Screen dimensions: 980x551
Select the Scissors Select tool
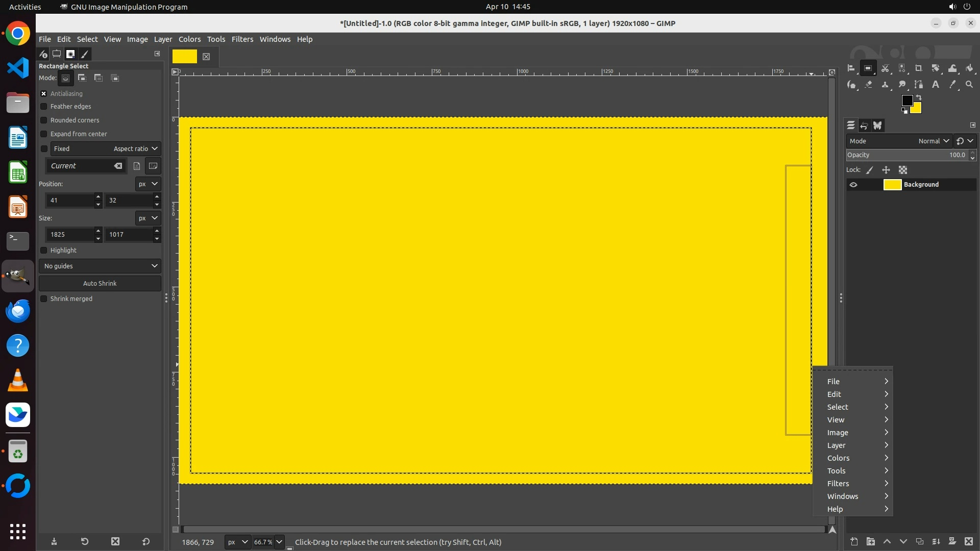(885, 68)
